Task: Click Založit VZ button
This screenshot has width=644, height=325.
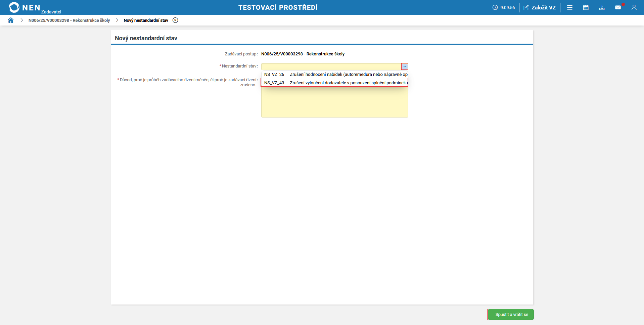Action: [x=540, y=7]
